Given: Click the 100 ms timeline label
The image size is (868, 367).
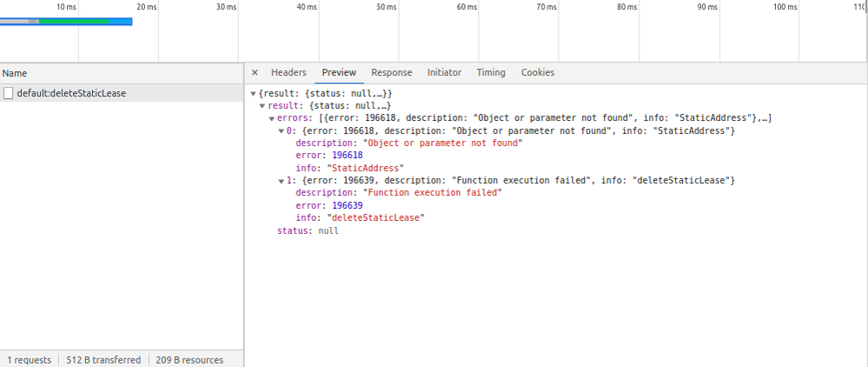Looking at the screenshot, I should pos(785,7).
